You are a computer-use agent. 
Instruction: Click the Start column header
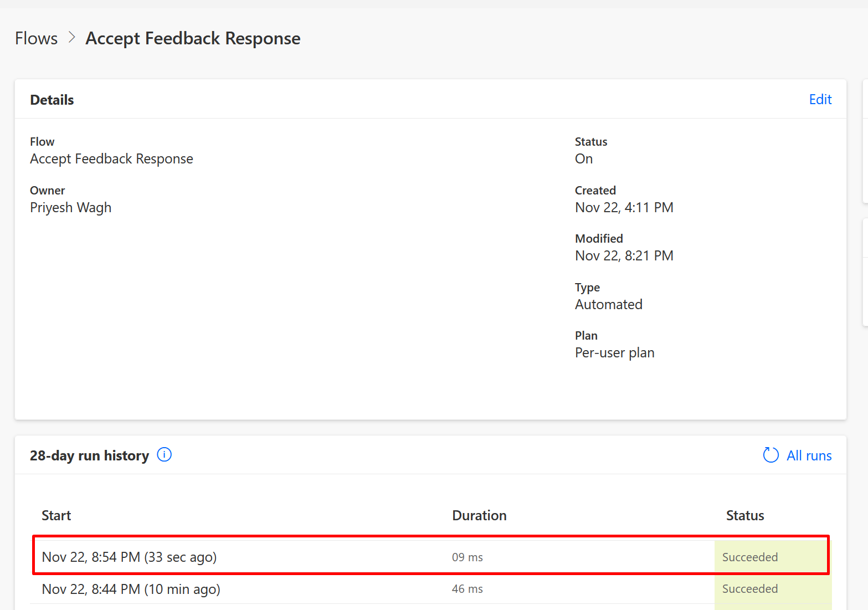[56, 515]
